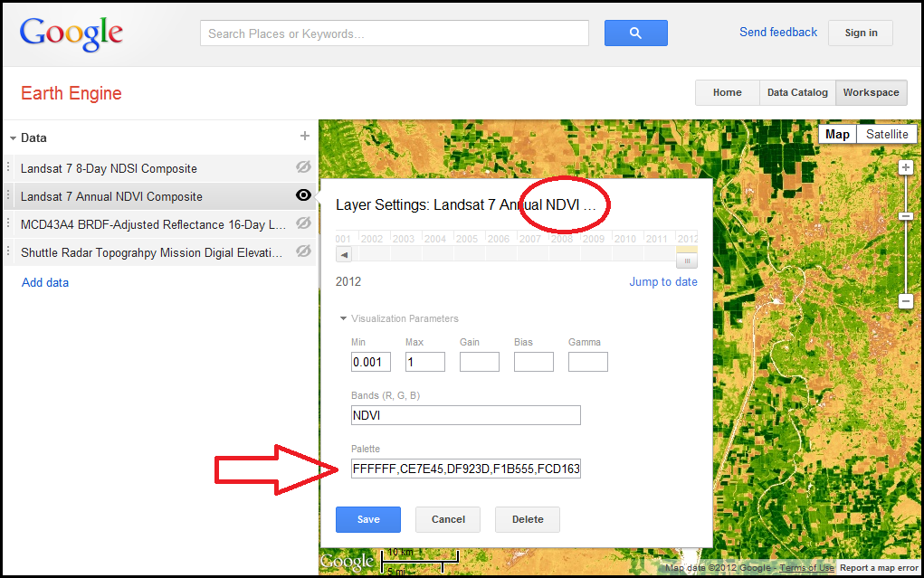Viewport: 924px width, 578px height.
Task: Open the Send feedback link
Action: point(778,33)
